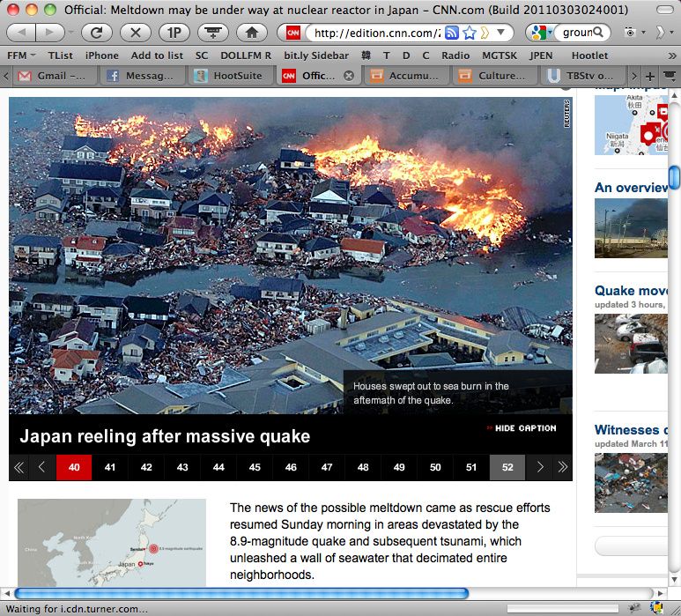Screen dimensions: 681x616
Task: Select gallery photo number 45
Action: pyautogui.click(x=255, y=467)
